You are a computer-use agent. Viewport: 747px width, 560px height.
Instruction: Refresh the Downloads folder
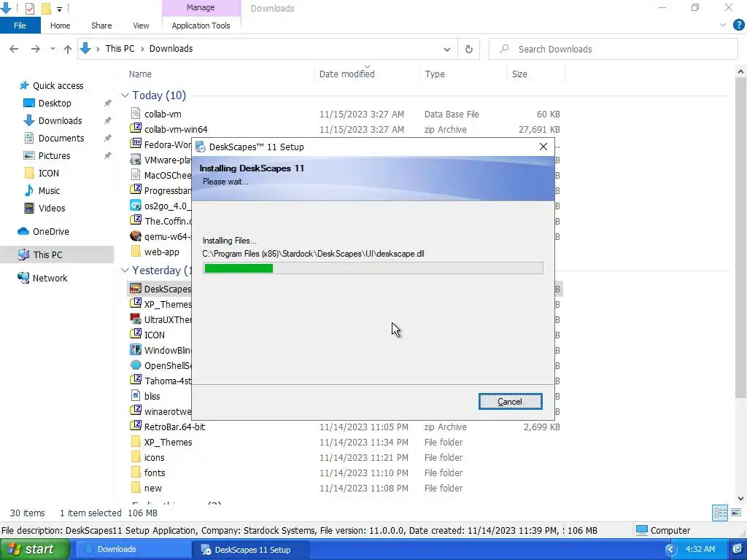pos(469,49)
